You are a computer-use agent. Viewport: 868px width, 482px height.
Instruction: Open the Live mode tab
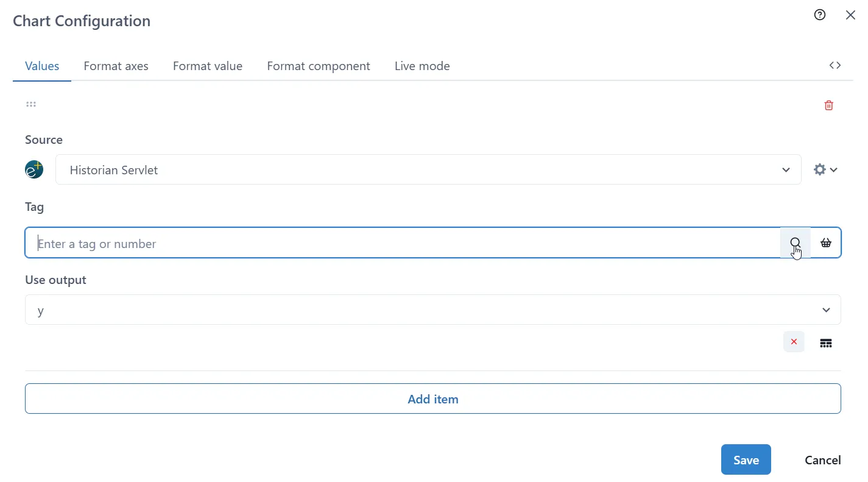422,66
